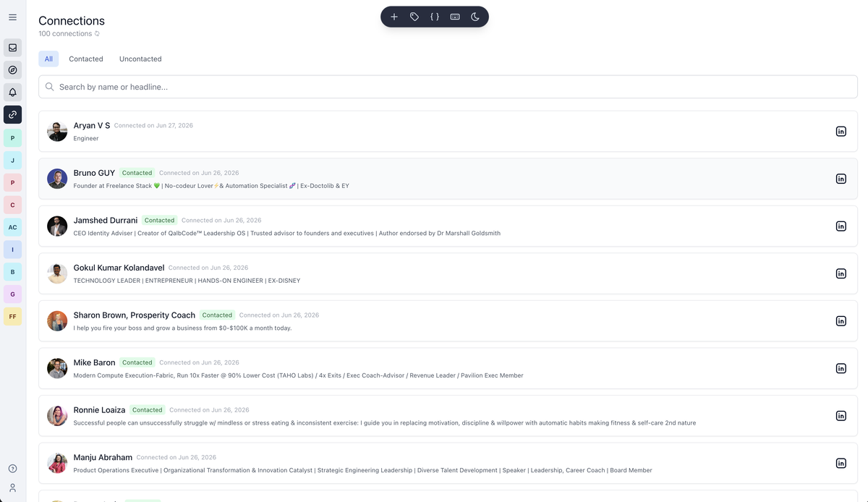This screenshot has width=868, height=502.
Task: Click the keyboard icon in floating toolbar
Action: [x=455, y=17]
